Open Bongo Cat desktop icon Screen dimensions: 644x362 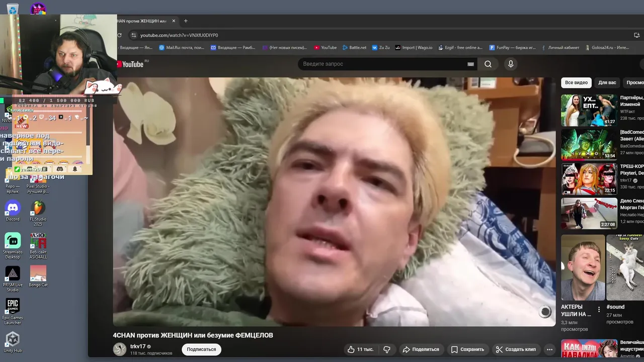[x=38, y=277]
